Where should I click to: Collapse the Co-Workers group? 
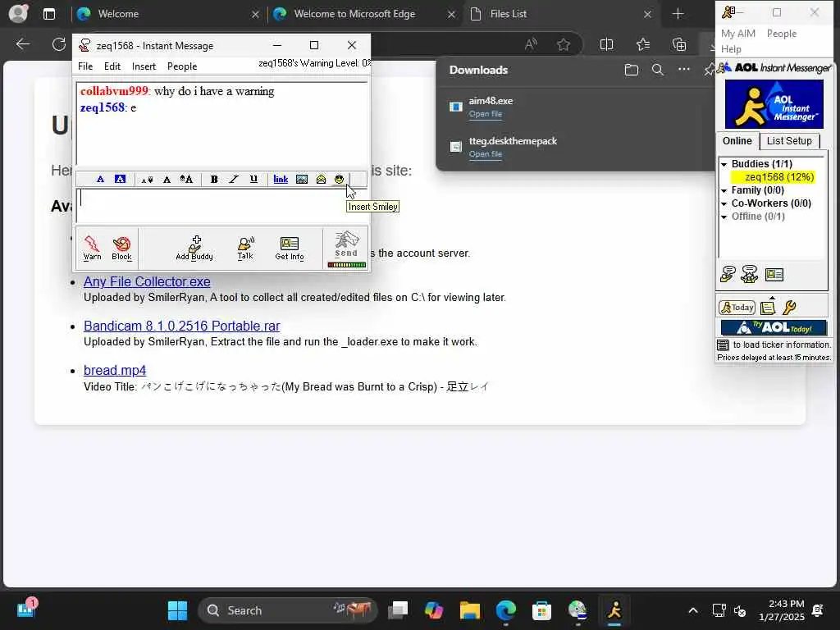click(x=724, y=203)
